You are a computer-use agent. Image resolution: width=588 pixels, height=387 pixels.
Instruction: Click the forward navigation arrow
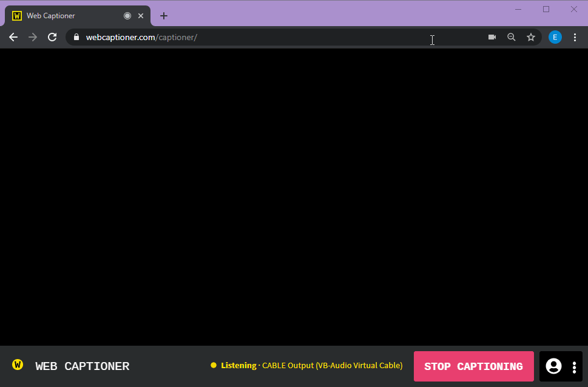tap(33, 37)
